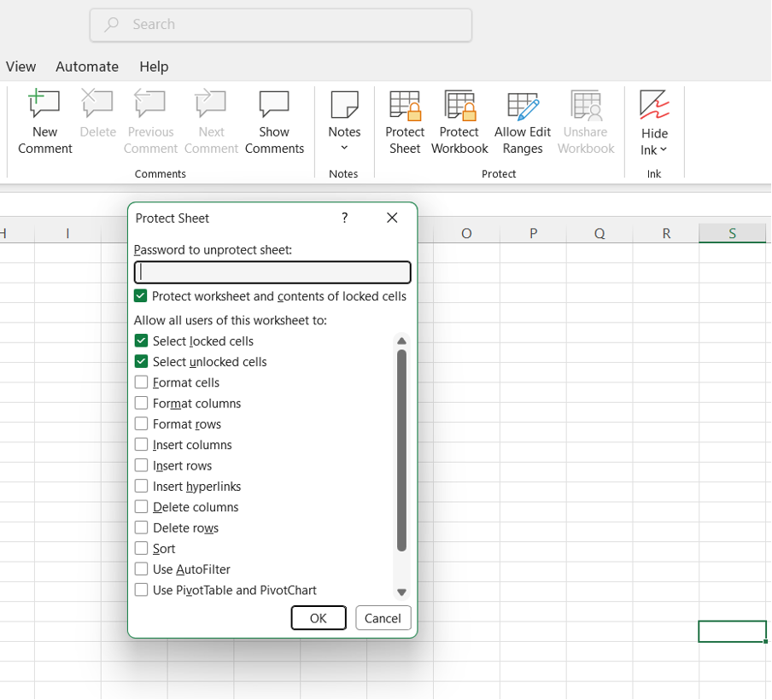Uncheck Select locked cells option

(x=142, y=341)
